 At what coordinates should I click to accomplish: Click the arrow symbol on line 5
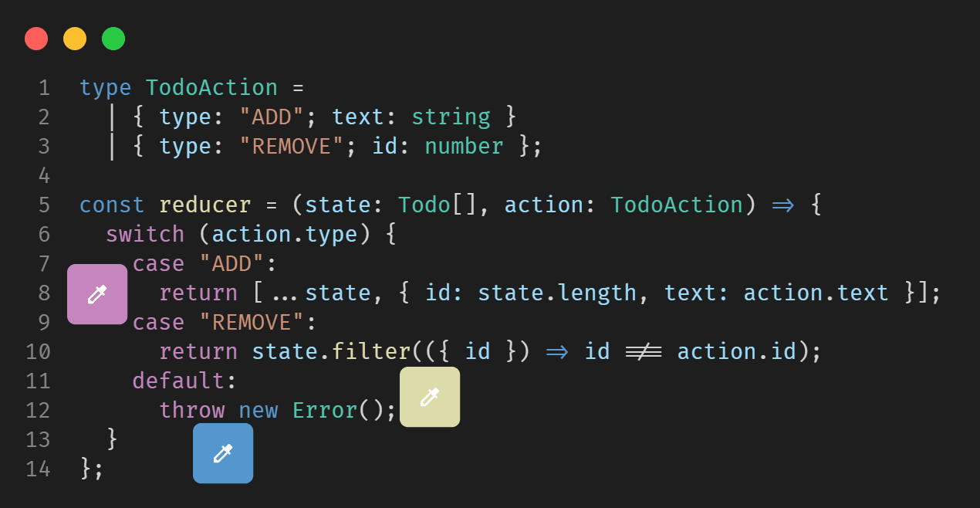782,205
